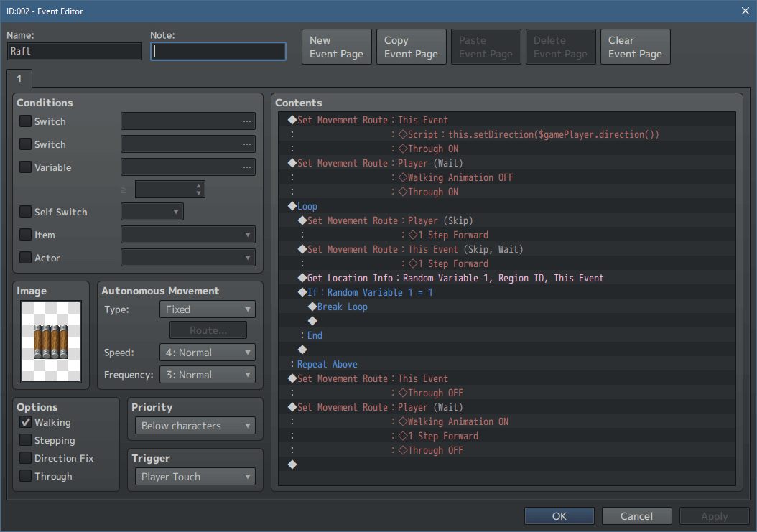
Task: Click Copy Event Page
Action: point(412,47)
